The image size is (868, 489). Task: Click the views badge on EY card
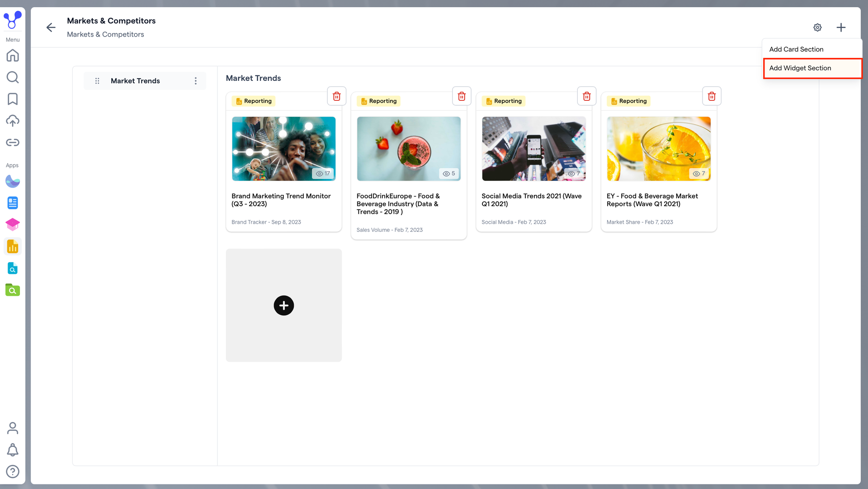coord(699,174)
